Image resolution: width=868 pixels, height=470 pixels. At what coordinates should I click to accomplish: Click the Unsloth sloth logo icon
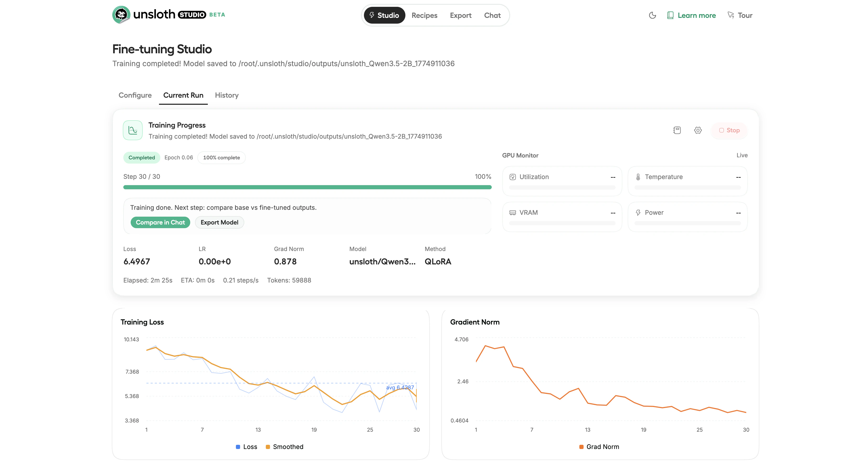(x=121, y=15)
